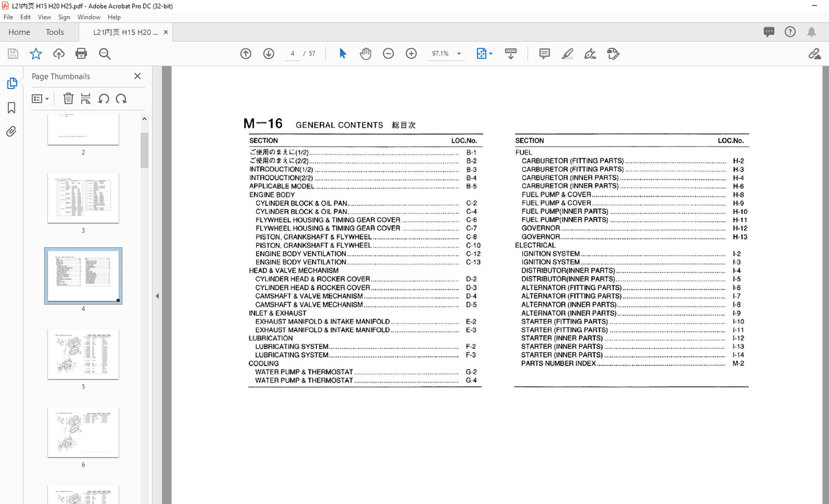This screenshot has height=504, width=829.
Task: Rotate pages counterclockwise in thumbnails panel
Action: tap(104, 98)
